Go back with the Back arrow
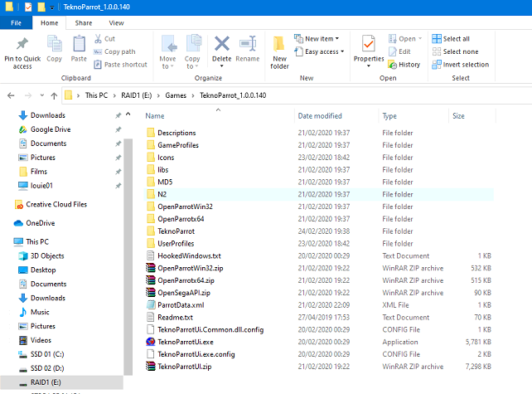Screen dimensions: 532x394 pyautogui.click(x=11, y=95)
